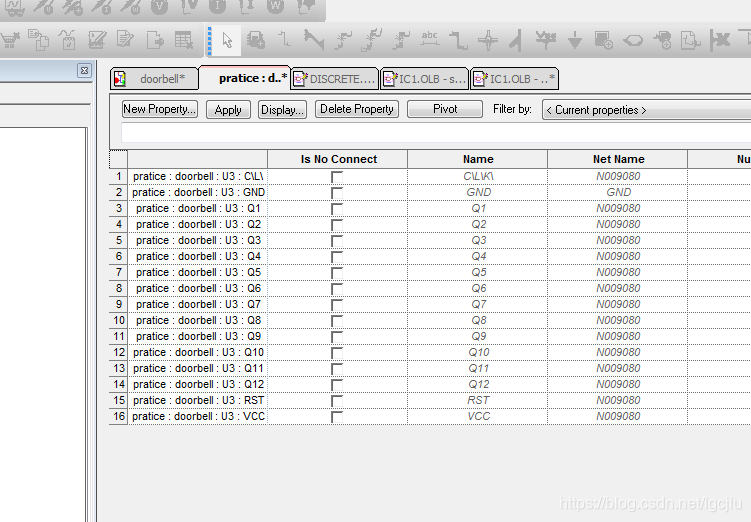Choose the Place Hierarchical Block tool
The image size is (751, 522).
click(x=603, y=40)
